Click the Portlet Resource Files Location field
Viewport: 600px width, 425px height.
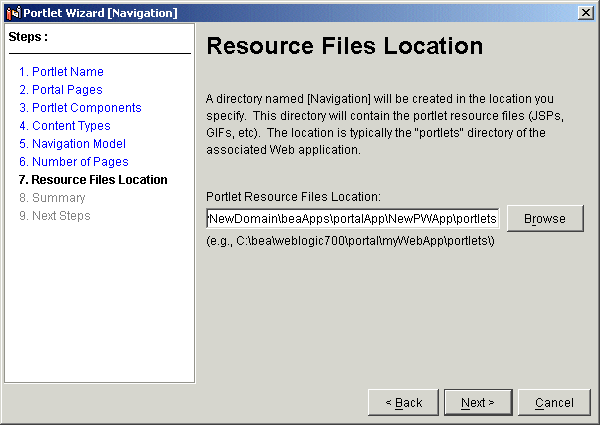[x=352, y=218]
